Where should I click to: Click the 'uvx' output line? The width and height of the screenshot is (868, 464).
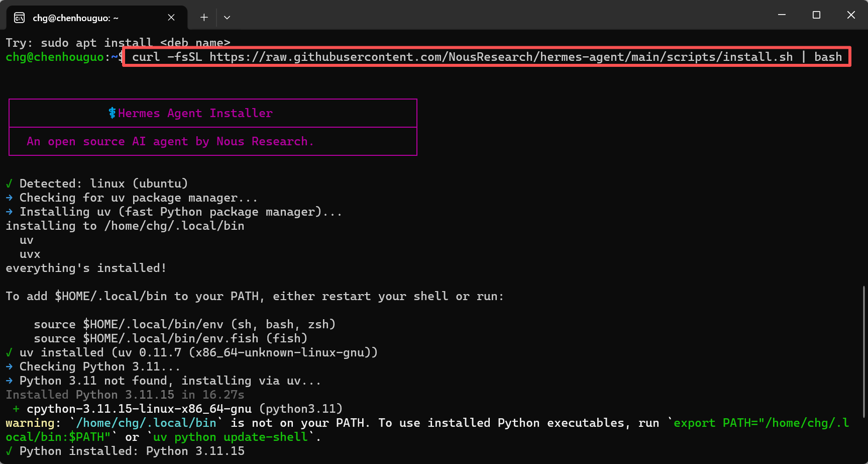(x=30, y=254)
